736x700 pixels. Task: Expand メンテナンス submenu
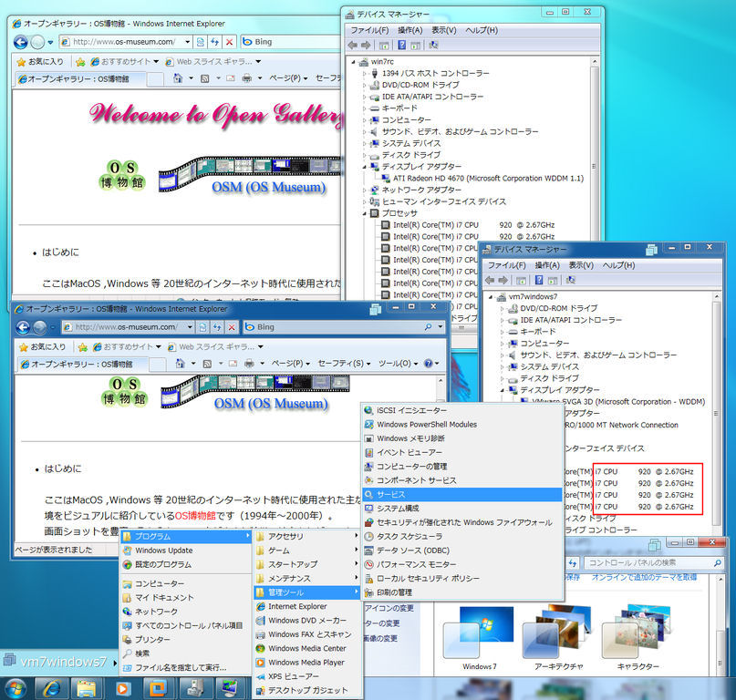[307, 579]
